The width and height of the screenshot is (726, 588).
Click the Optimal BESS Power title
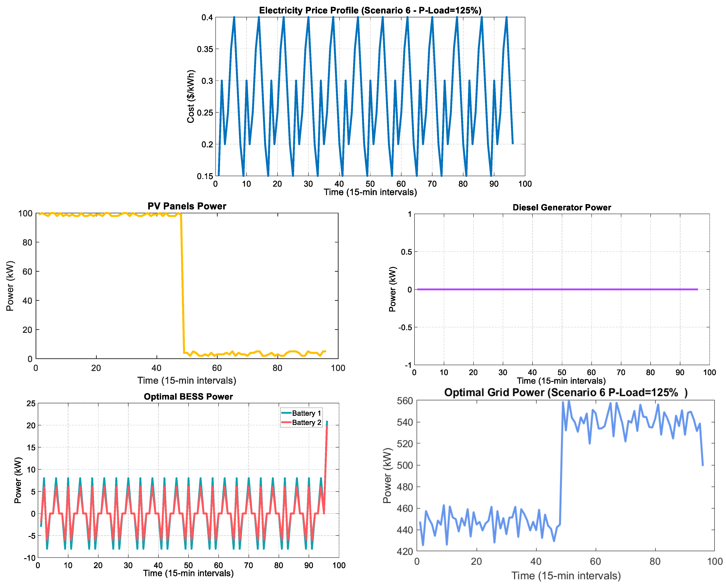(188, 397)
